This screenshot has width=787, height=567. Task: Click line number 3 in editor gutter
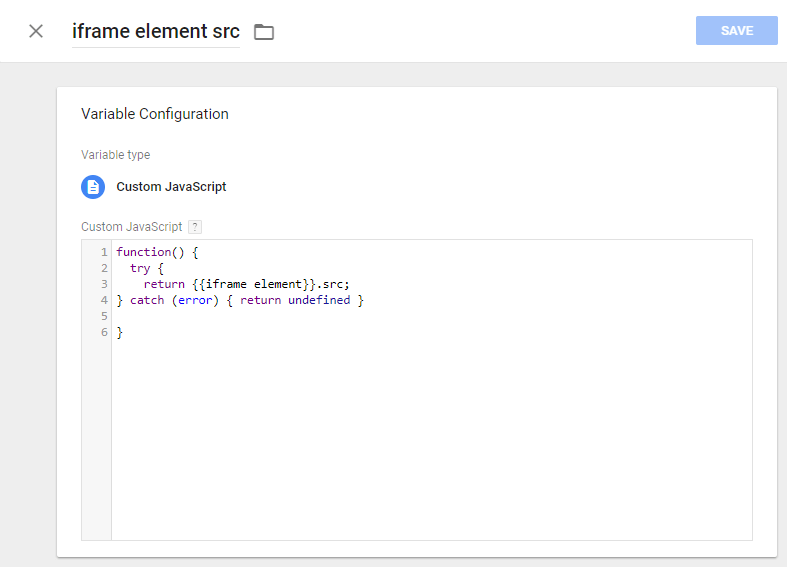coord(104,284)
